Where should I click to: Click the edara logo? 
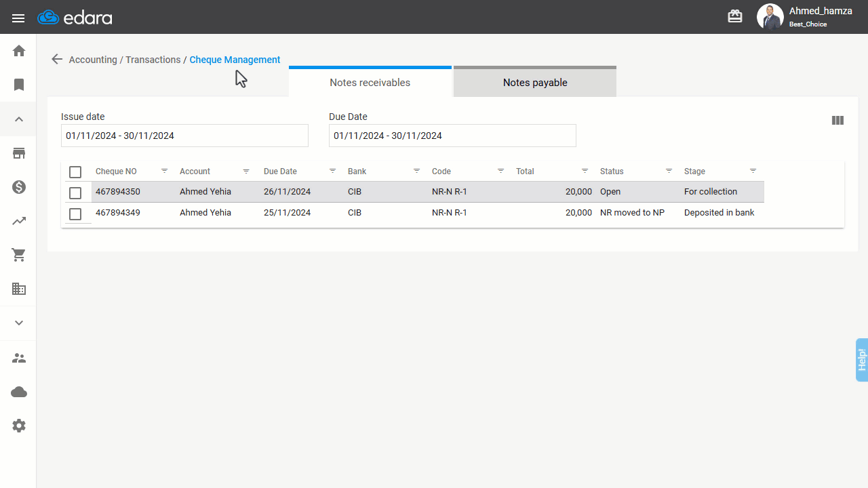[75, 18]
